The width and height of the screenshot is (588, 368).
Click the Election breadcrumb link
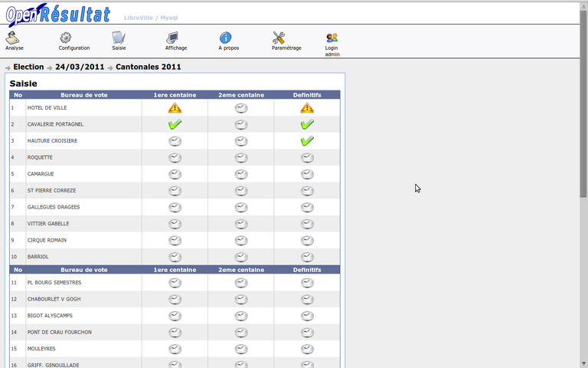tap(28, 67)
